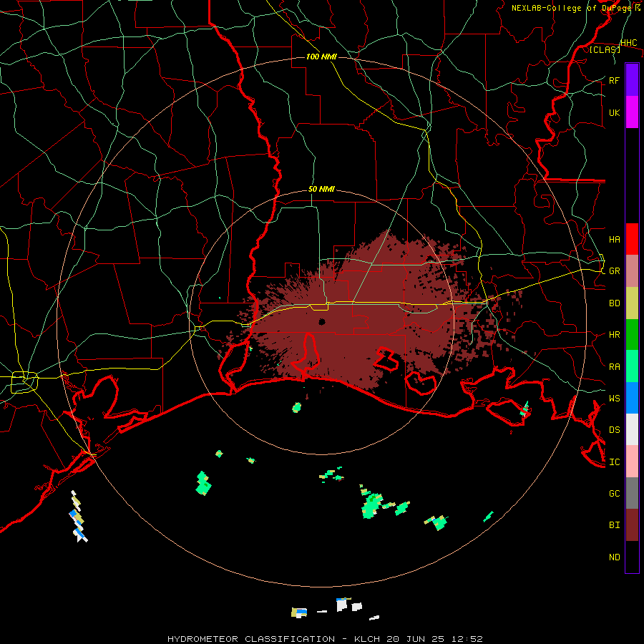The height and width of the screenshot is (644, 644).
Task: Click the IC legend label
Action: [x=614, y=462]
